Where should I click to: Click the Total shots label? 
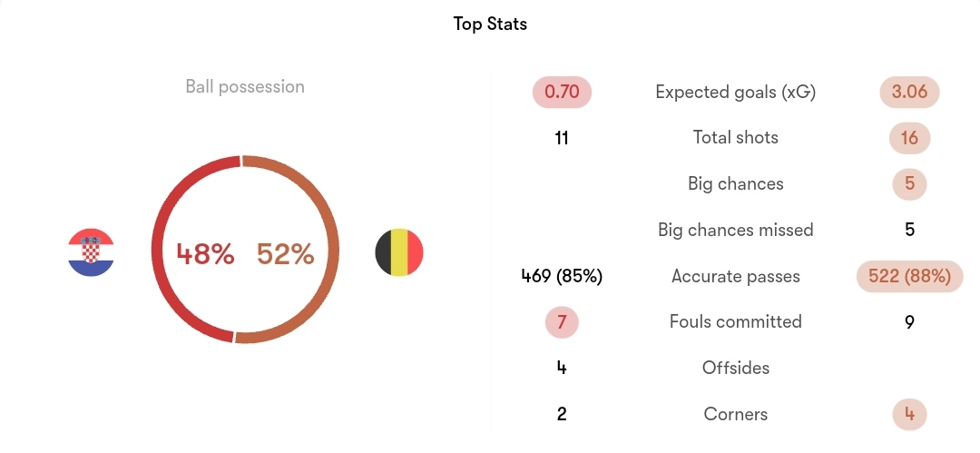click(x=736, y=138)
